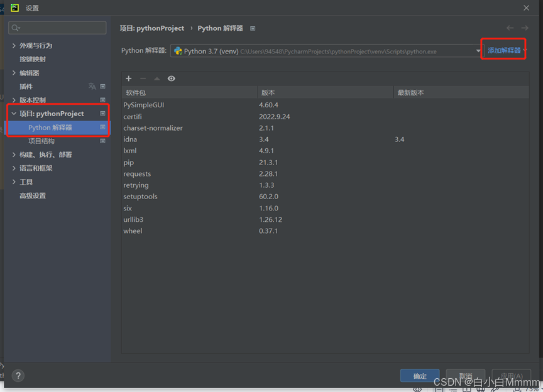Viewport: 543px width, 392px height.
Task: Click the upgrade package arrow icon
Action: pos(157,79)
